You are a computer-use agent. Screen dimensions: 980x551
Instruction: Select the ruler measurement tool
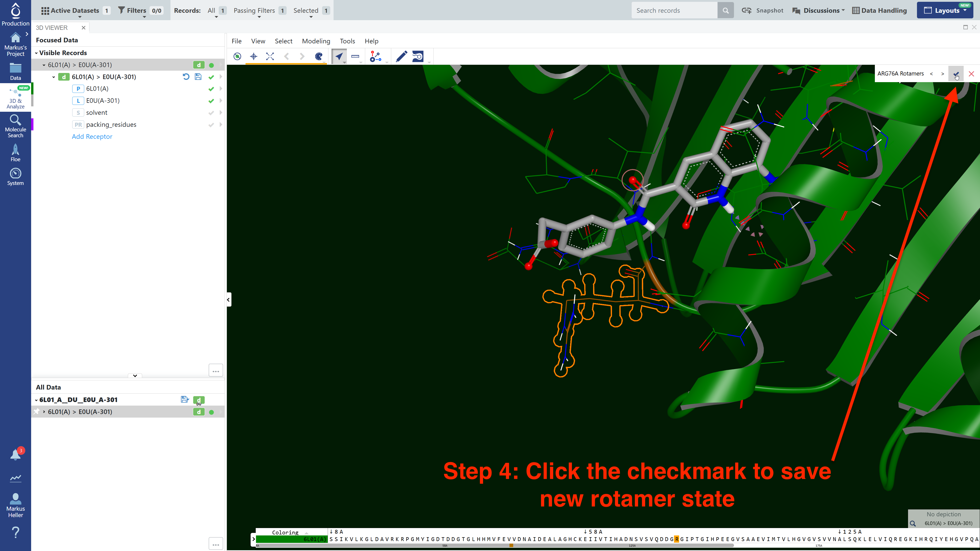[x=355, y=57]
